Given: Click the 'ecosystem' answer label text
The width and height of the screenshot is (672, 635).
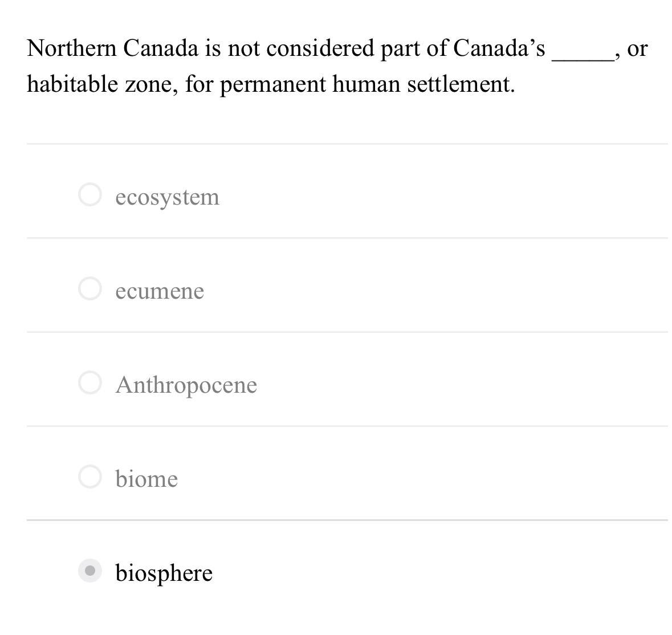Looking at the screenshot, I should tap(167, 198).
